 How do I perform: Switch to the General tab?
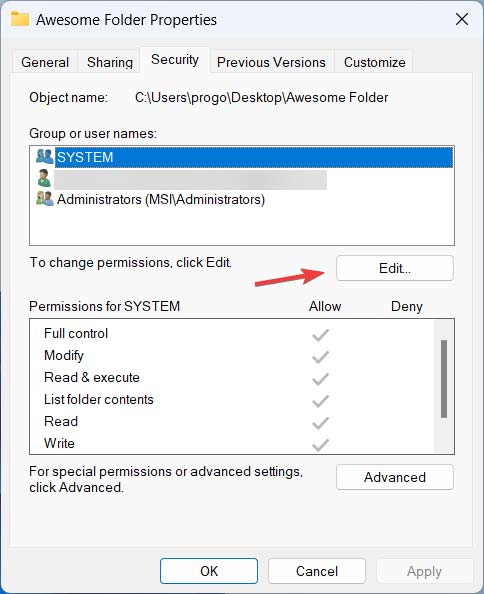[x=45, y=62]
